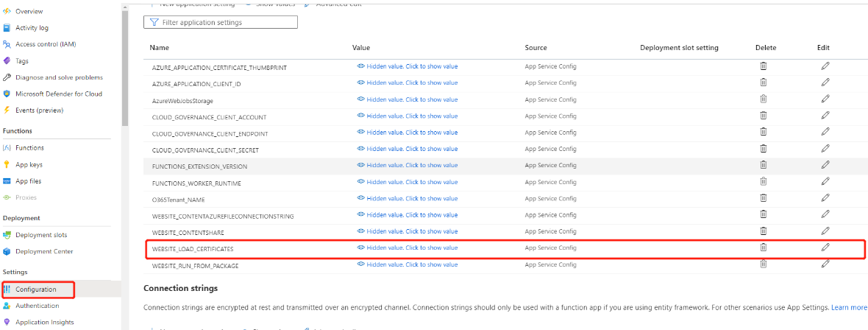
Task: Reveal hidden value of CLOUD_GOVERNANCE_CLIENT_SECRET
Action: point(408,149)
